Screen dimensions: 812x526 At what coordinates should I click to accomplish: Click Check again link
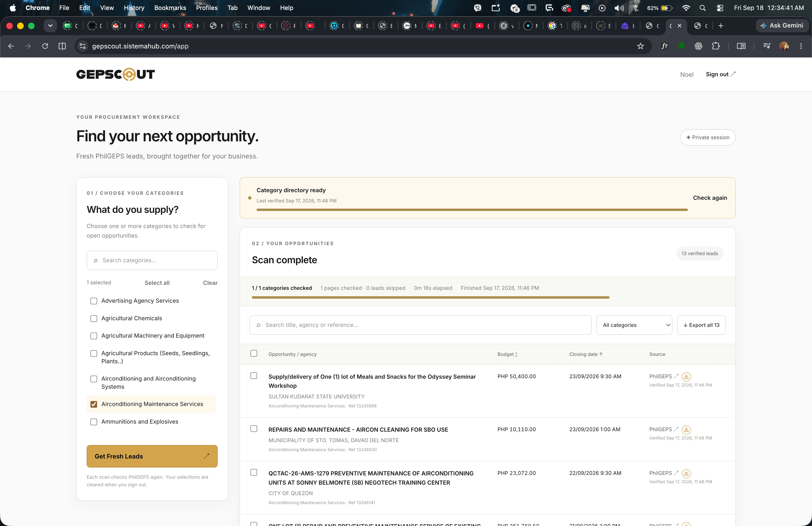pos(710,198)
